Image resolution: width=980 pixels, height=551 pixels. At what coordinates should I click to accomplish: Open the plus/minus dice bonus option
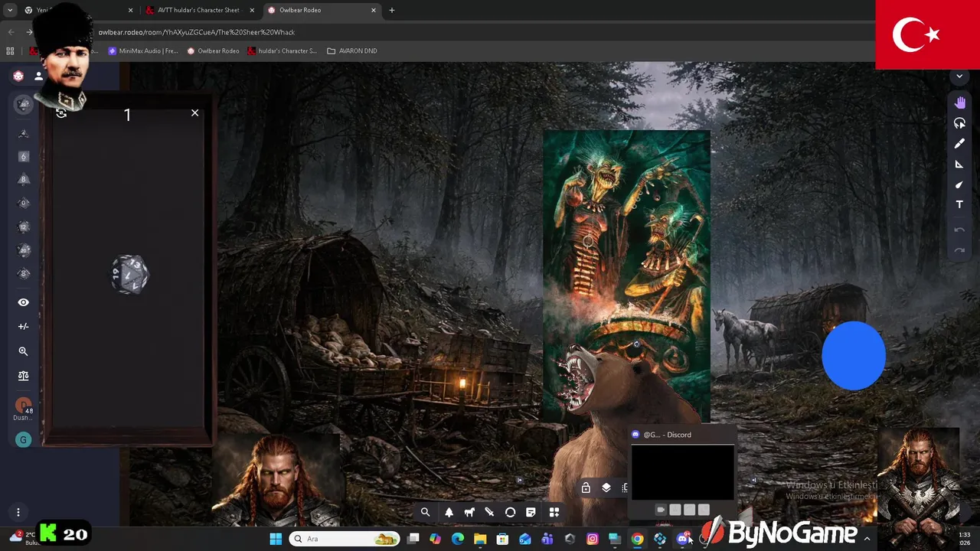click(x=23, y=326)
